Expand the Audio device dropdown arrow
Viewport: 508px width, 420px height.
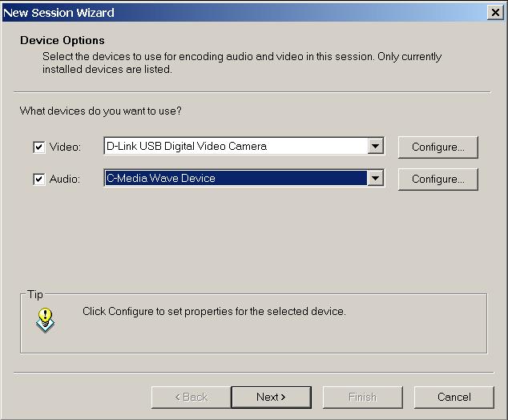coord(375,179)
